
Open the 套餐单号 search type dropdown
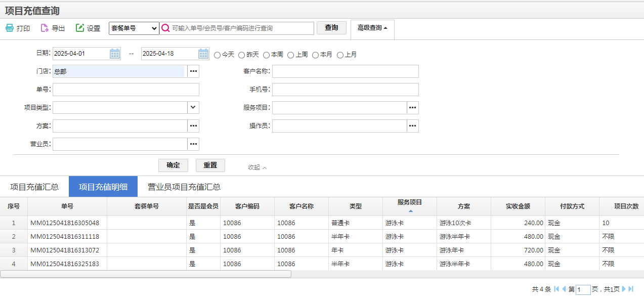pos(134,28)
